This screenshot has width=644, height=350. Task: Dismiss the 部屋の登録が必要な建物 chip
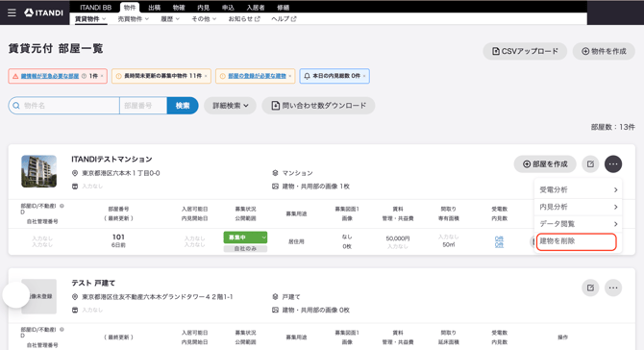tap(290, 76)
